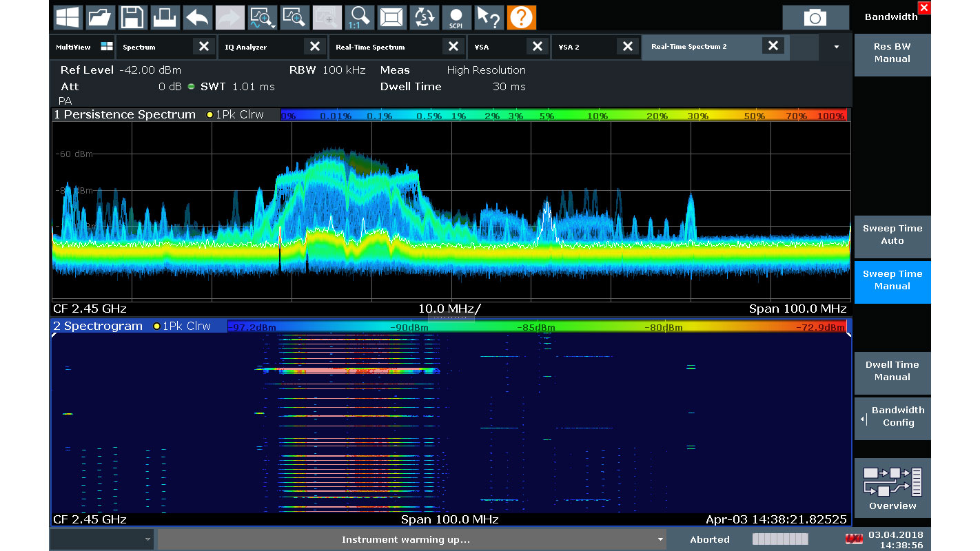The width and height of the screenshot is (980, 551).
Task: Open a file with the folder icon
Action: [x=101, y=17]
